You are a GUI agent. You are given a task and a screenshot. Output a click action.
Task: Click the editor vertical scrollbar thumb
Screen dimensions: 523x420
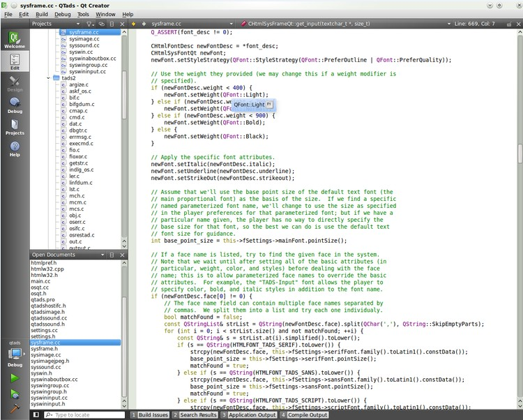point(520,153)
